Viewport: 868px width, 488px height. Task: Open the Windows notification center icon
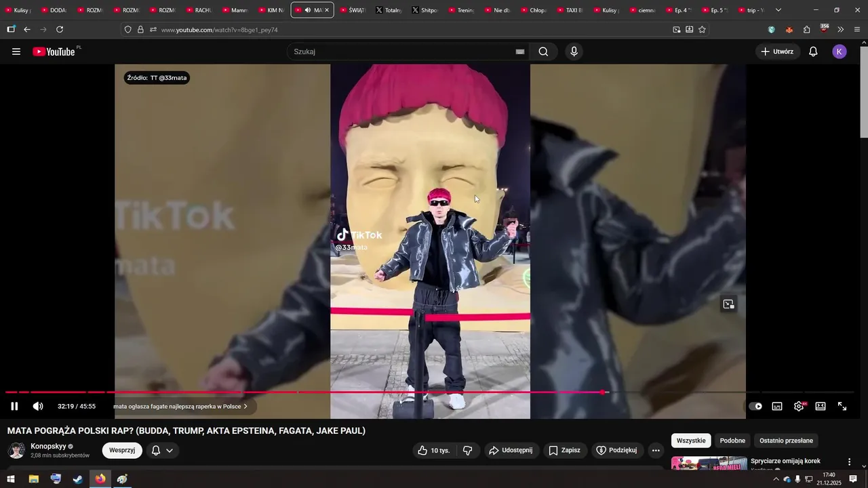click(x=853, y=479)
